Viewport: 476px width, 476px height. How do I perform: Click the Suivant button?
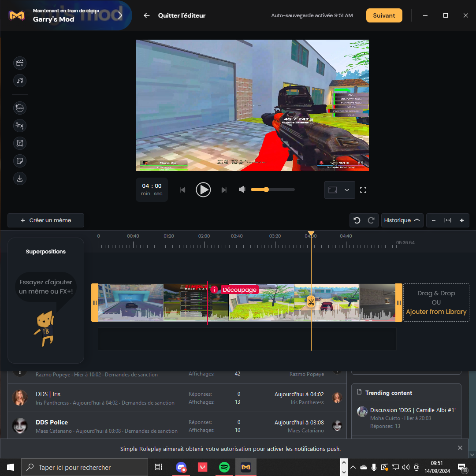[x=384, y=15]
